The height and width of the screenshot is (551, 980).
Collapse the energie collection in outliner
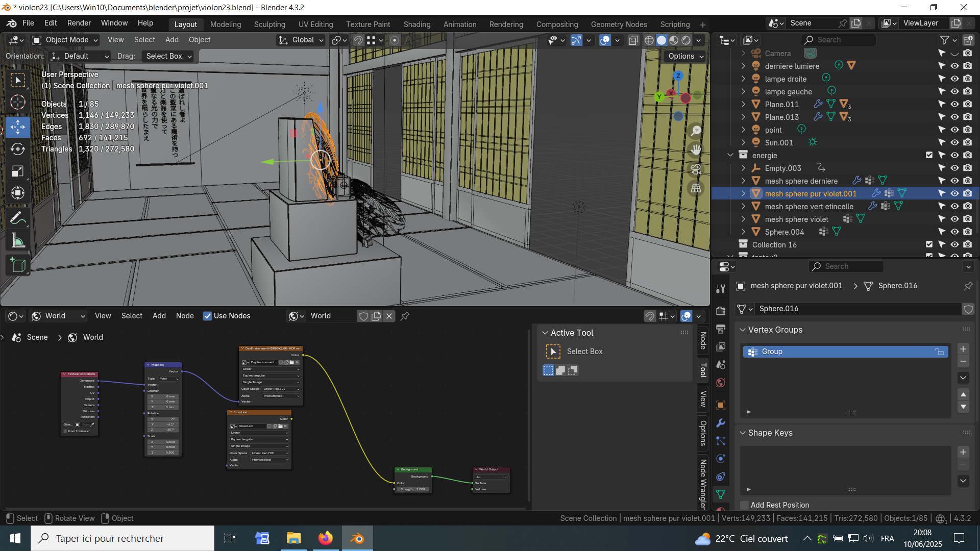tap(730, 155)
